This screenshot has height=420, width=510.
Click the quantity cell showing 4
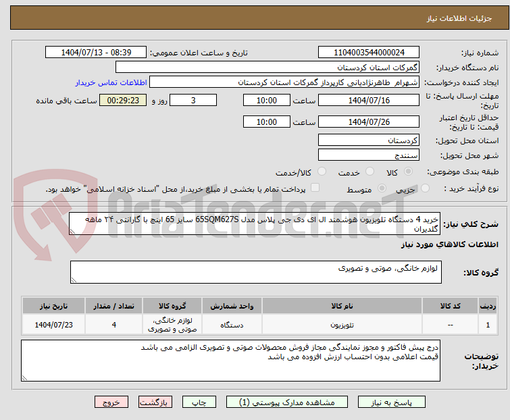[x=114, y=325]
